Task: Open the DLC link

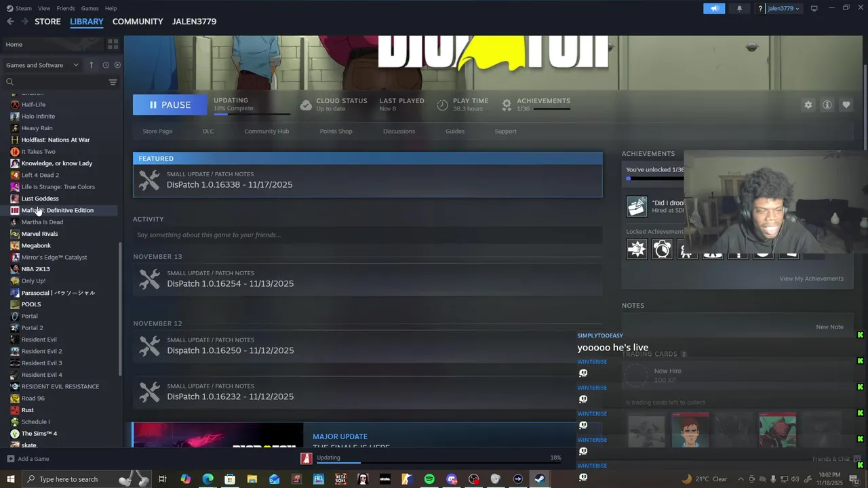Action: pos(208,131)
